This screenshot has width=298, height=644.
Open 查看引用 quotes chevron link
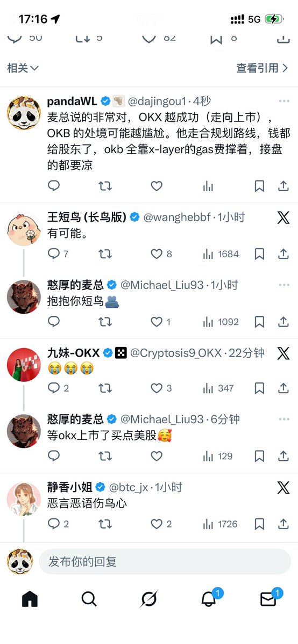[x=262, y=68]
